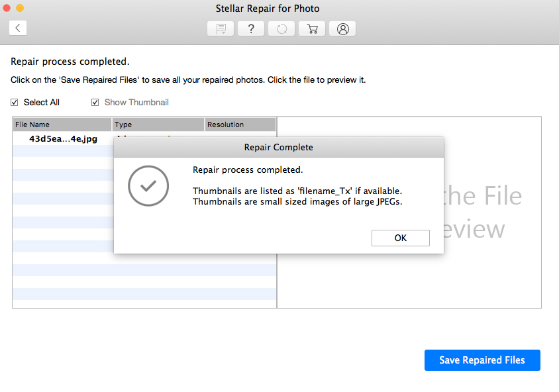
Task: Minimize the window with the yellow button
Action: click(20, 8)
